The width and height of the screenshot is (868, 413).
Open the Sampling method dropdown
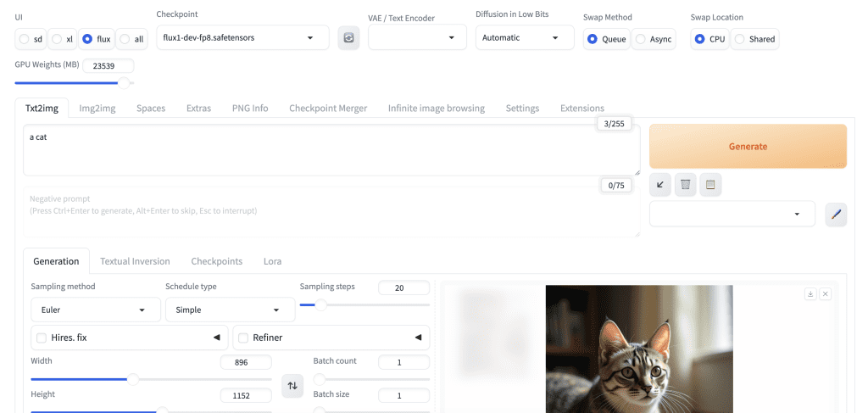[x=96, y=310]
